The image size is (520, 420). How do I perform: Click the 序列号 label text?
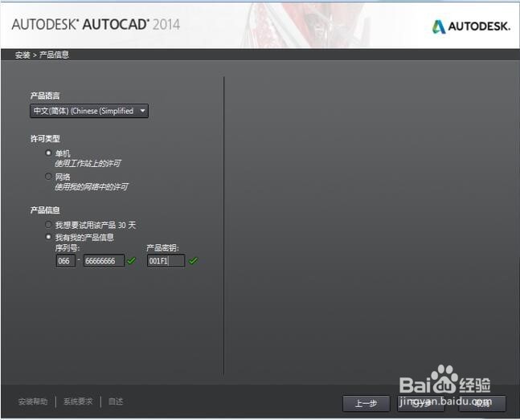tap(68, 248)
